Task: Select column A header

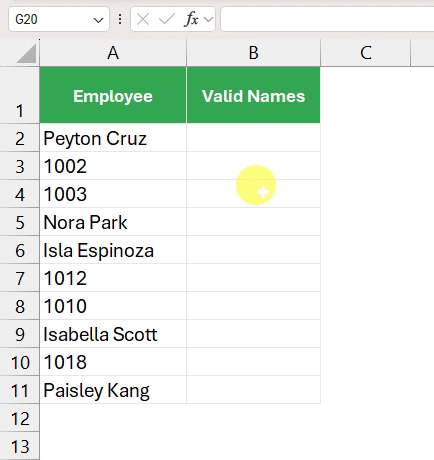Action: (113, 53)
